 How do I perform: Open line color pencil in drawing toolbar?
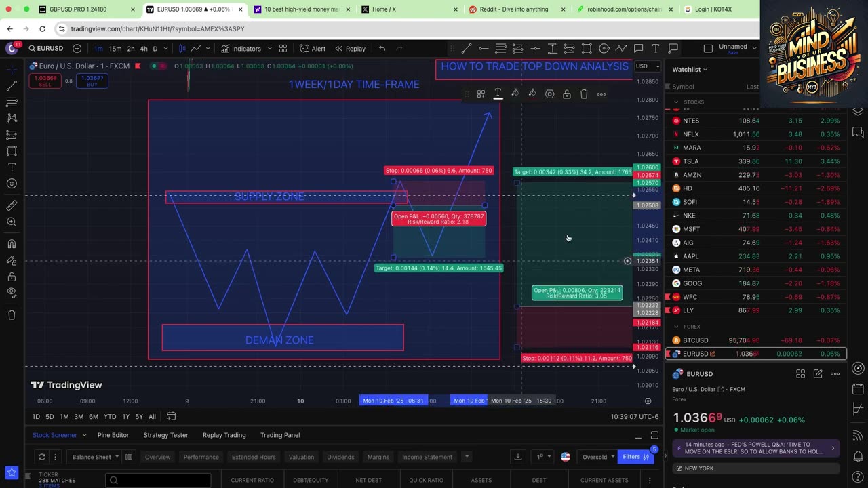point(515,94)
